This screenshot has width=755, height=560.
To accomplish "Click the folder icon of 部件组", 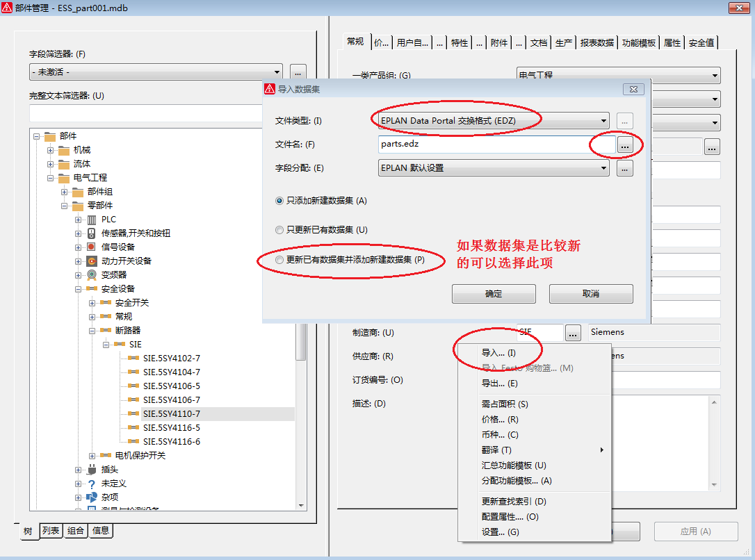I will pyautogui.click(x=78, y=192).
